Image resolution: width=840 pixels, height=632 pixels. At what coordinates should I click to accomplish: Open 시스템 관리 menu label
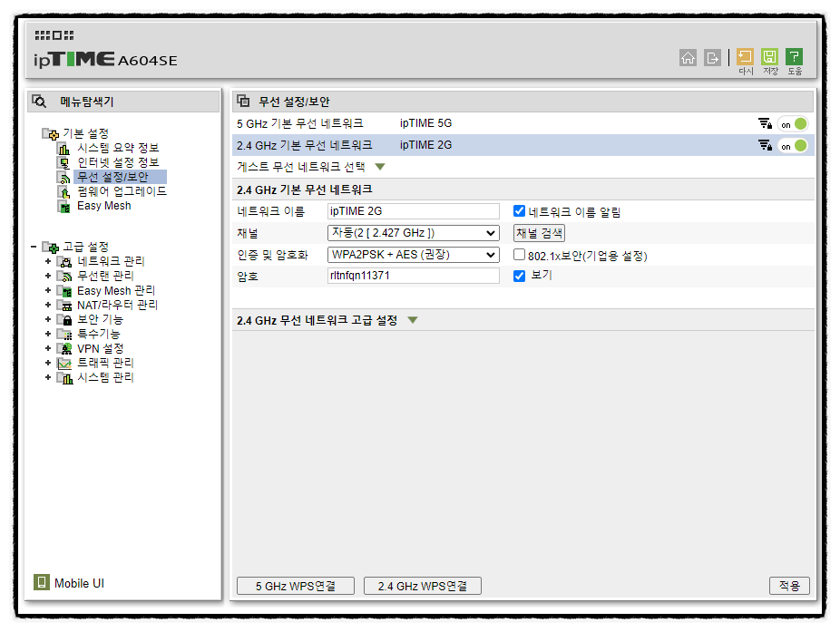105,377
